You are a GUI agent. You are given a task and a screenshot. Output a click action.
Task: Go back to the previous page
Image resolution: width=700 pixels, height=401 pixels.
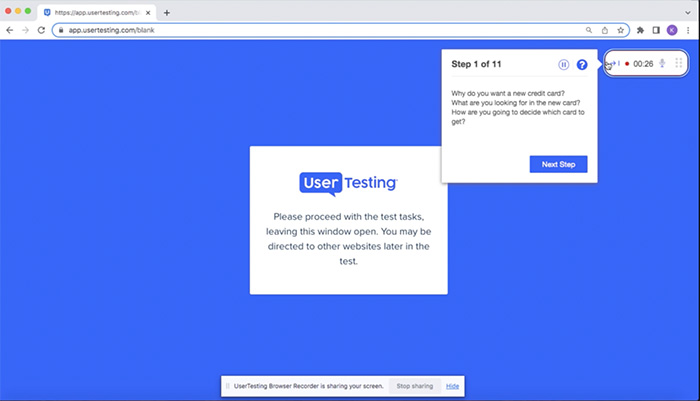click(9, 30)
